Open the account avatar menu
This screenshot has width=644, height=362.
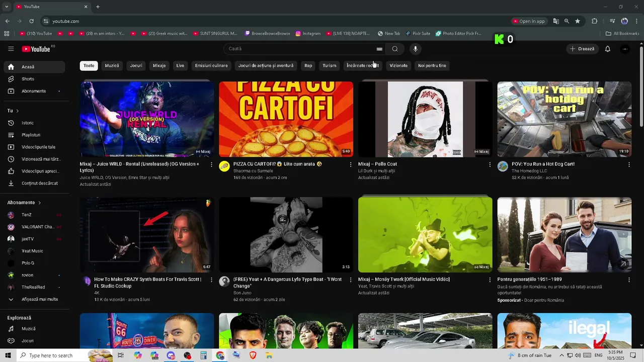[x=625, y=49]
